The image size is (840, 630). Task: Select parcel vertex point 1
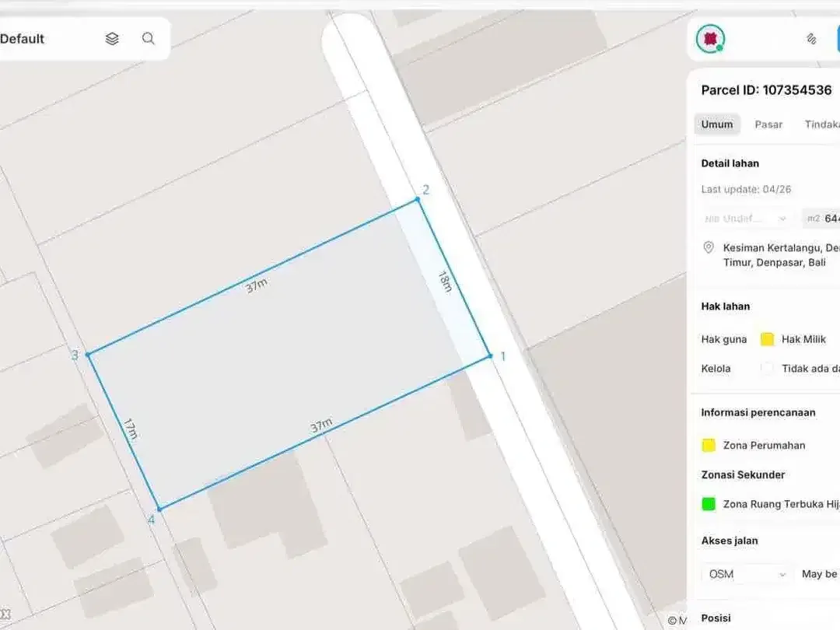tap(490, 355)
